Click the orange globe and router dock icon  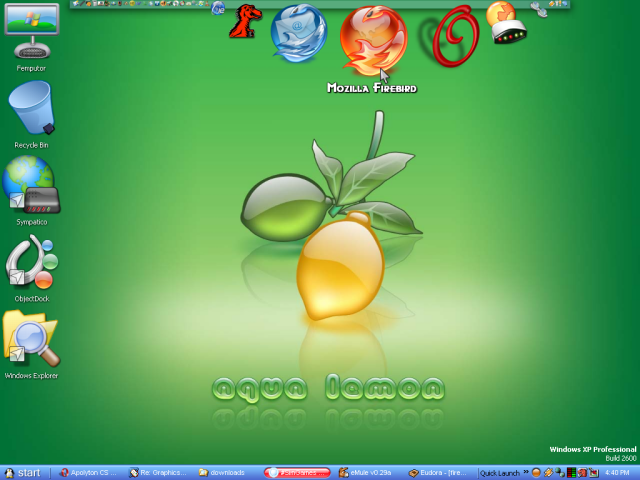505,23
